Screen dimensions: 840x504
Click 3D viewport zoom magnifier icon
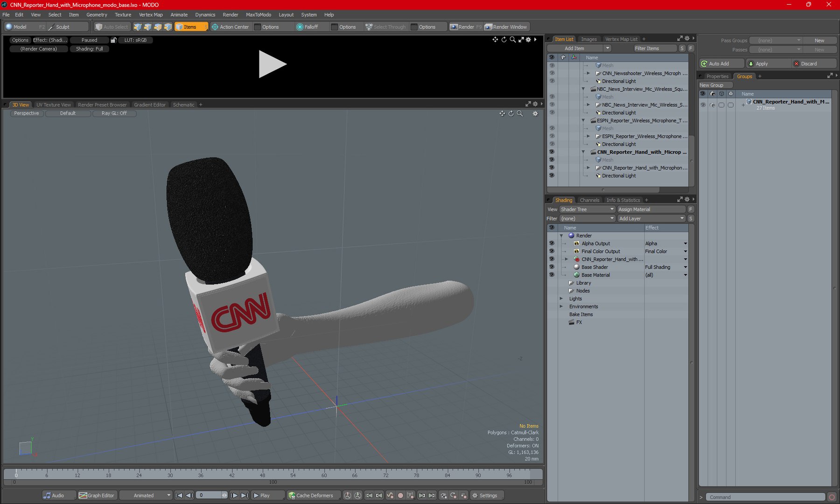520,113
